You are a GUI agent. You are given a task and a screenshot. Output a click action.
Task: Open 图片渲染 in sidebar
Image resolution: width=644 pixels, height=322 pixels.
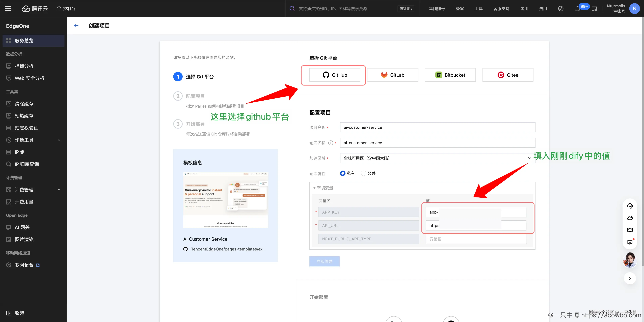[x=34, y=239]
